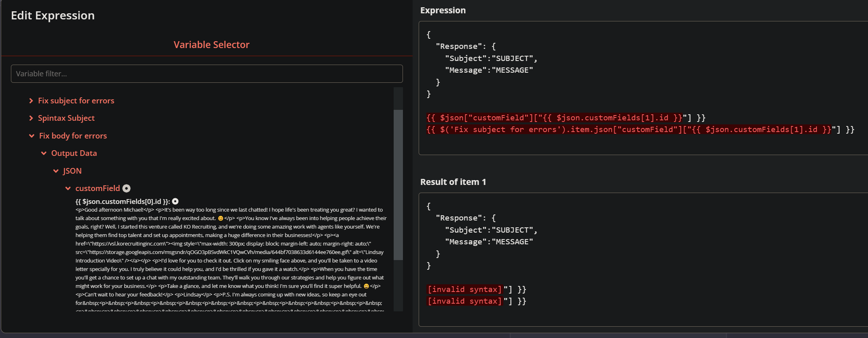Click the dot icon next to customField
Screen dimensions: 868x338
[127, 189]
